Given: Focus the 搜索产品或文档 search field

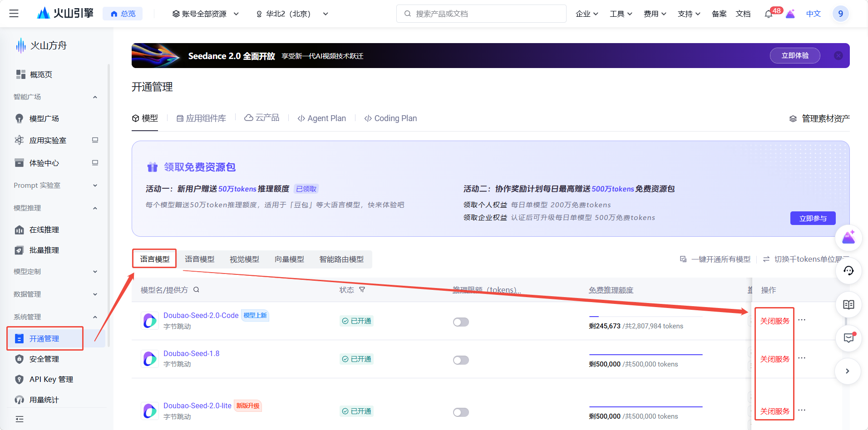Looking at the screenshot, I should tap(481, 14).
